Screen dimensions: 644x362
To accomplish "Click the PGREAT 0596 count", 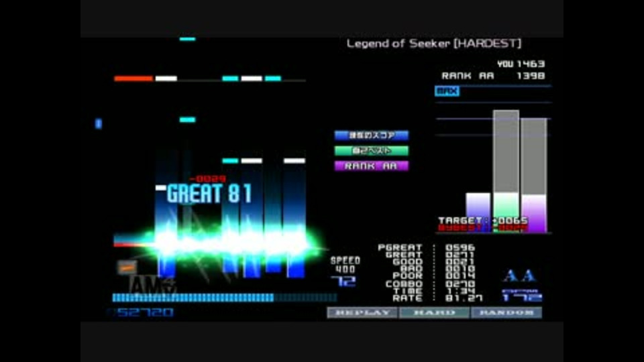I will point(427,247).
